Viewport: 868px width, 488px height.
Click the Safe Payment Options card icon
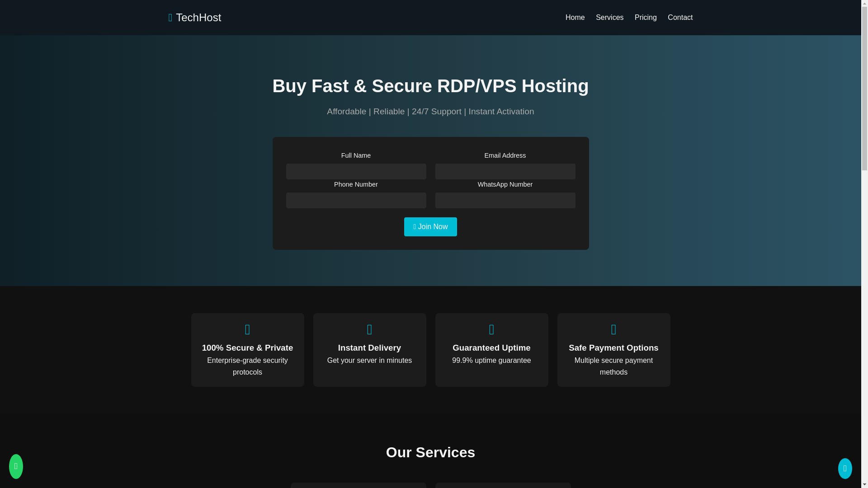point(613,330)
